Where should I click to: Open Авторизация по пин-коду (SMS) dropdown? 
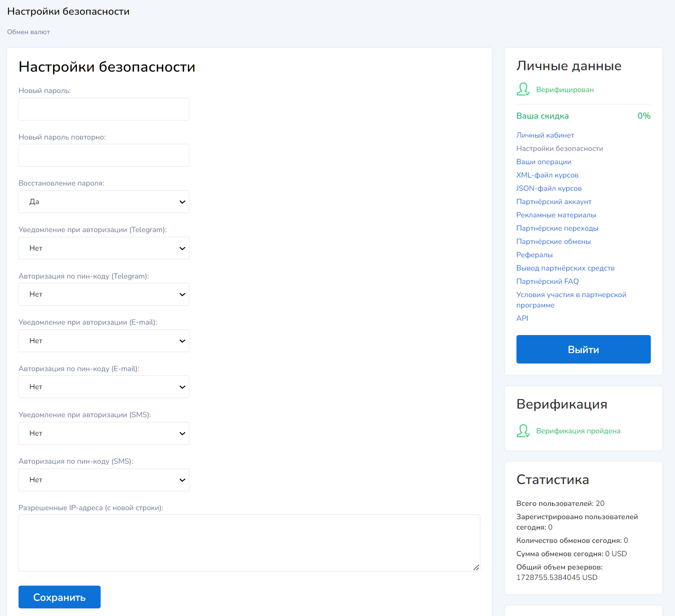[103, 480]
